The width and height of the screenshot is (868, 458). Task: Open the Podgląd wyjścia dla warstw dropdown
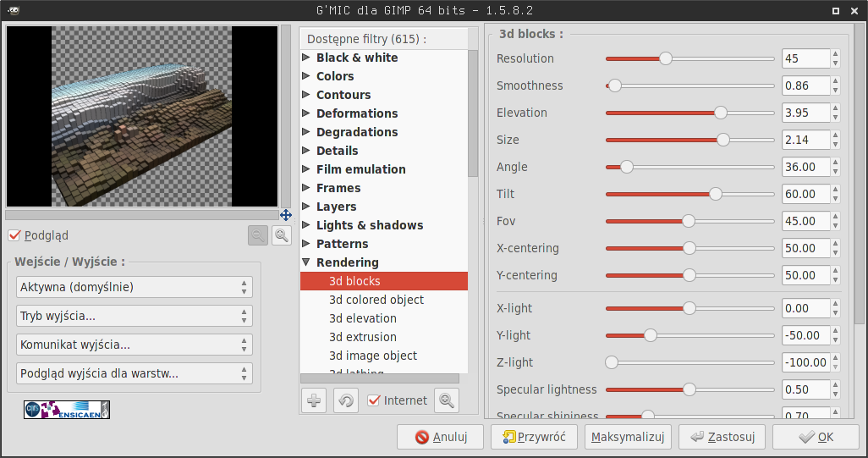coord(135,373)
